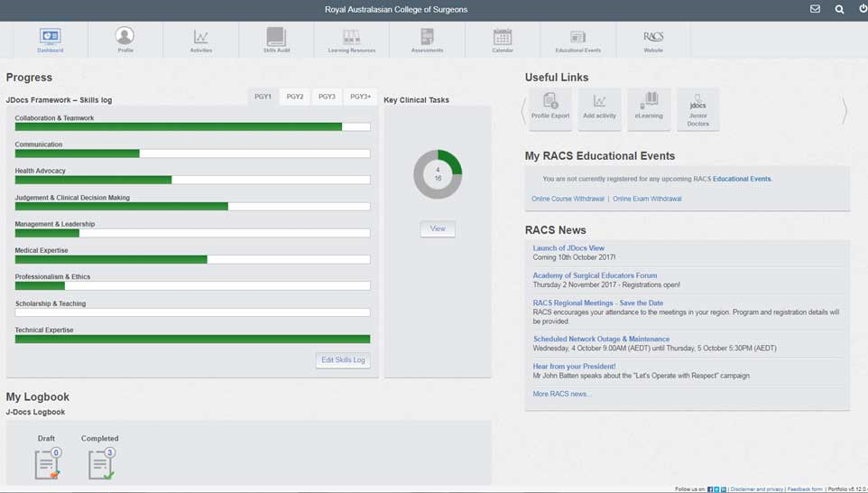Switch to PGY1 tab
This screenshot has height=493, width=868.
[263, 97]
